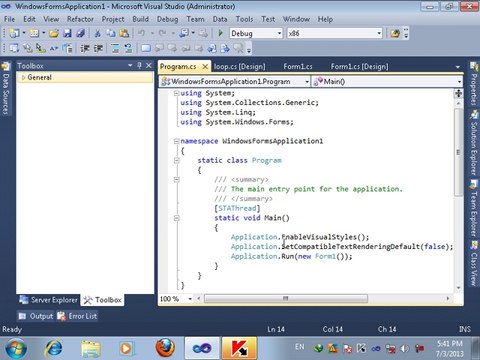Click the editor vertical scrollbar thumb
Viewport: 480px width, 360px height.
point(458,152)
